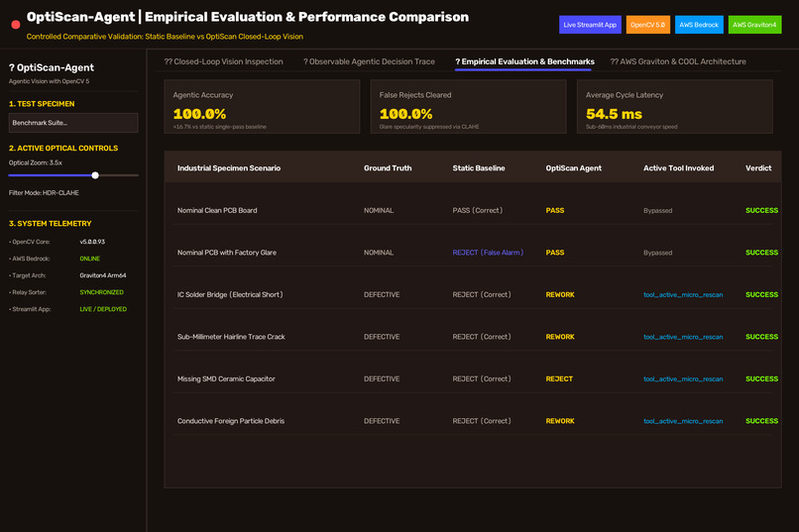Click the 3. SYSTEM TELEMETRY section heading

tap(50, 224)
